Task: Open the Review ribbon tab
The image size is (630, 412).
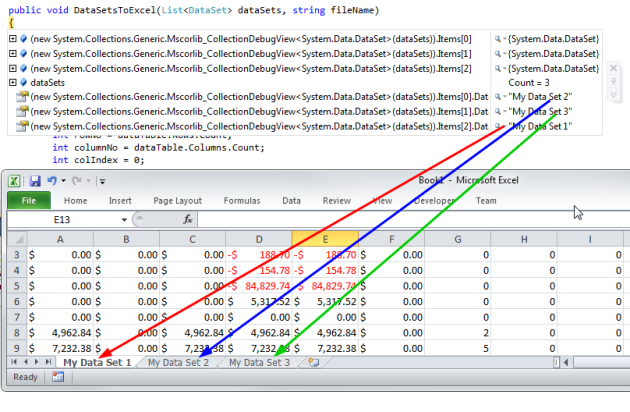Action: 337,201
